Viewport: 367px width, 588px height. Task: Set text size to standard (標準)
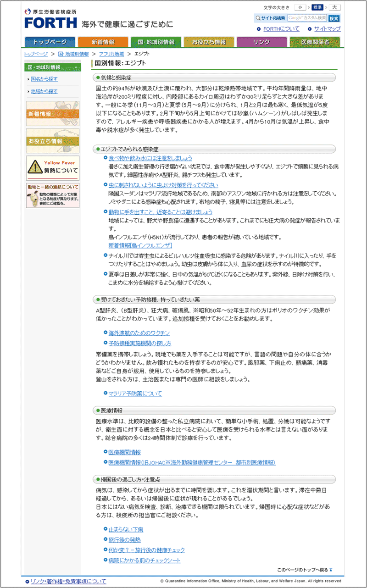pyautogui.click(x=317, y=7)
